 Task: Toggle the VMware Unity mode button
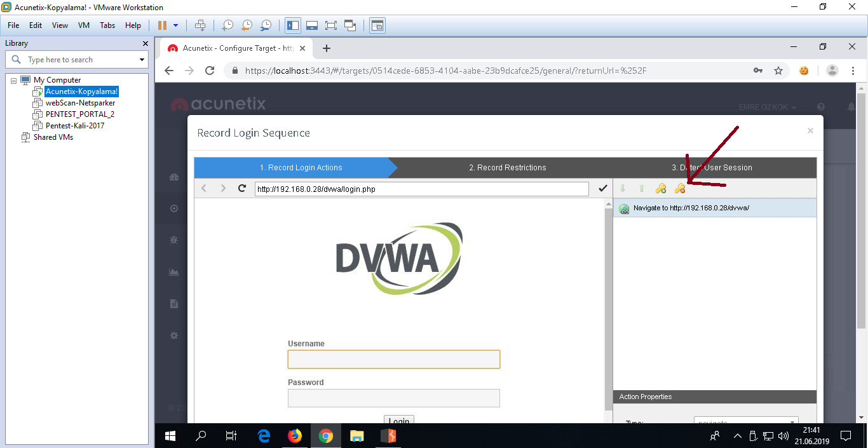[350, 25]
